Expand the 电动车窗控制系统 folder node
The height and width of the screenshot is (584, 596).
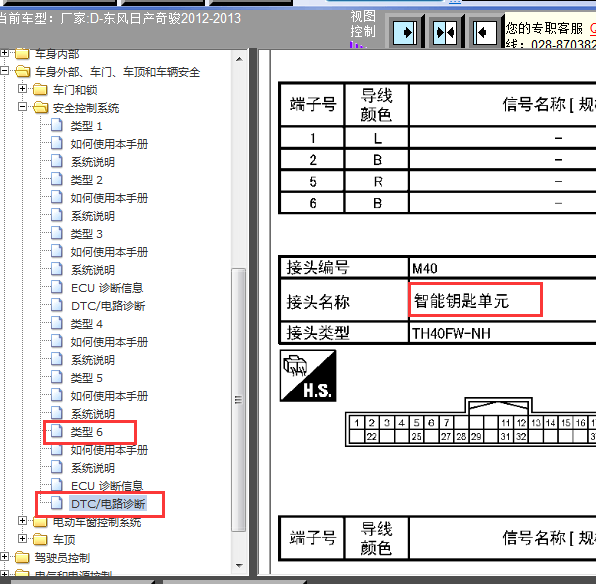(x=22, y=521)
